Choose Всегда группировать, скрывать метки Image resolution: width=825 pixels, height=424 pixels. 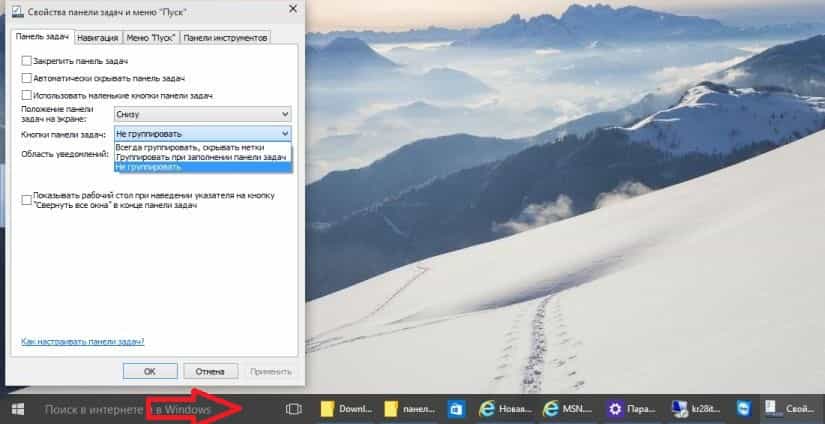(203, 147)
